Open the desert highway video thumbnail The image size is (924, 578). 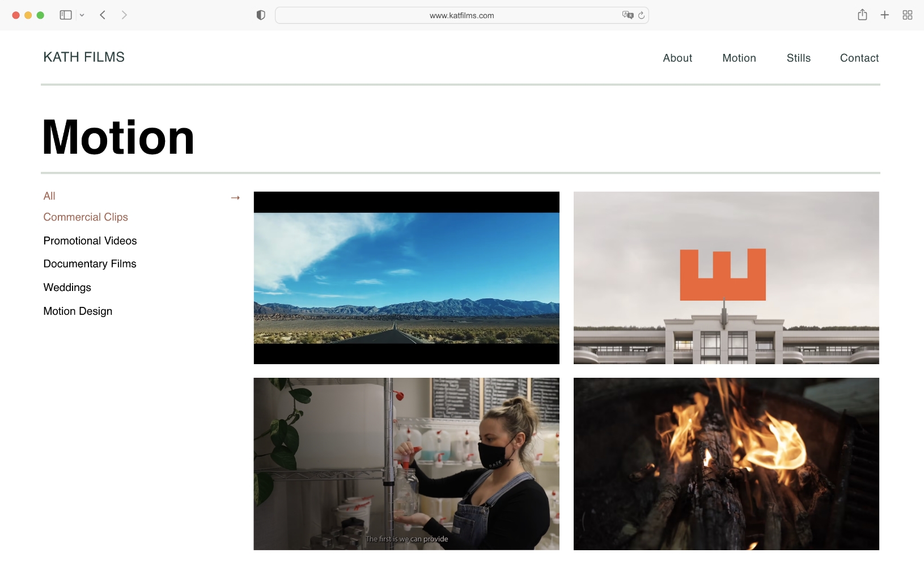(406, 278)
